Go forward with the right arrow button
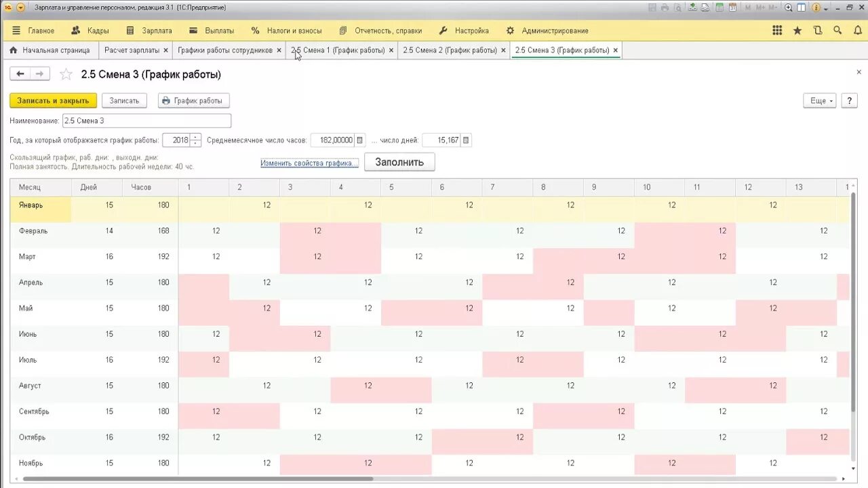868x488 pixels. [39, 74]
